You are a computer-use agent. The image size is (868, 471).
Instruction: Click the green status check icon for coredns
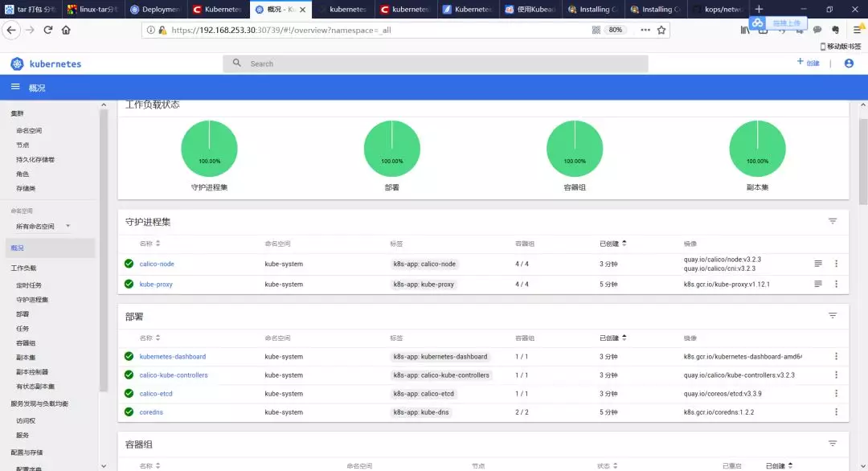click(x=129, y=412)
